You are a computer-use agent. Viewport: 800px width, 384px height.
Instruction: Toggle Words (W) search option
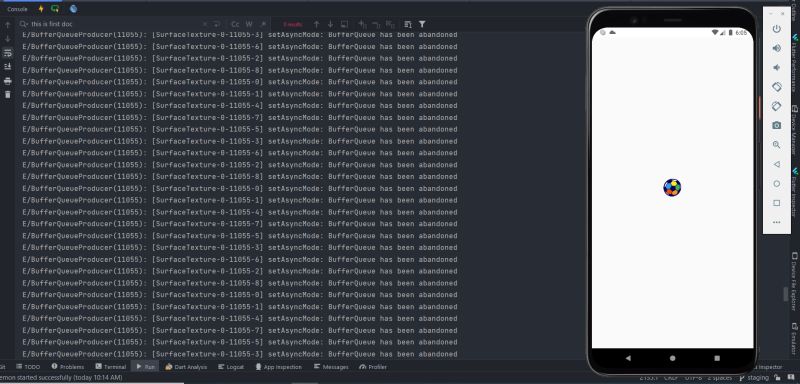[x=249, y=24]
